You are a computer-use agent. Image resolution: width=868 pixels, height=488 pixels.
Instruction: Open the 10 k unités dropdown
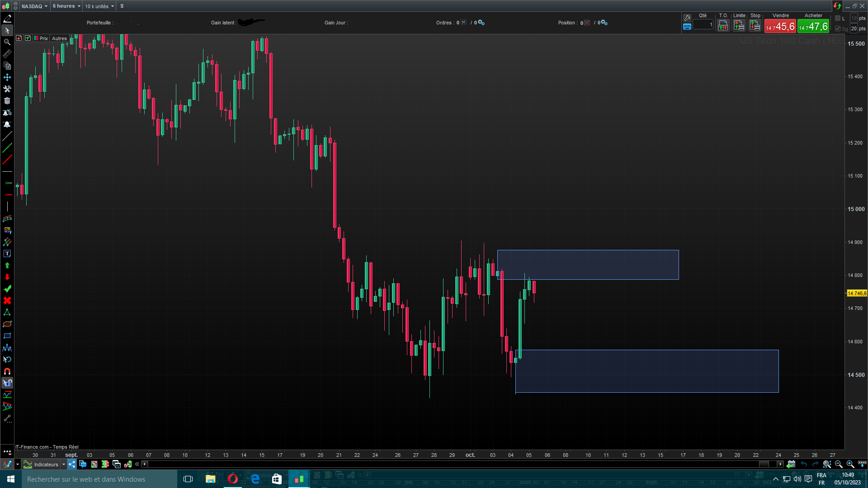[99, 6]
